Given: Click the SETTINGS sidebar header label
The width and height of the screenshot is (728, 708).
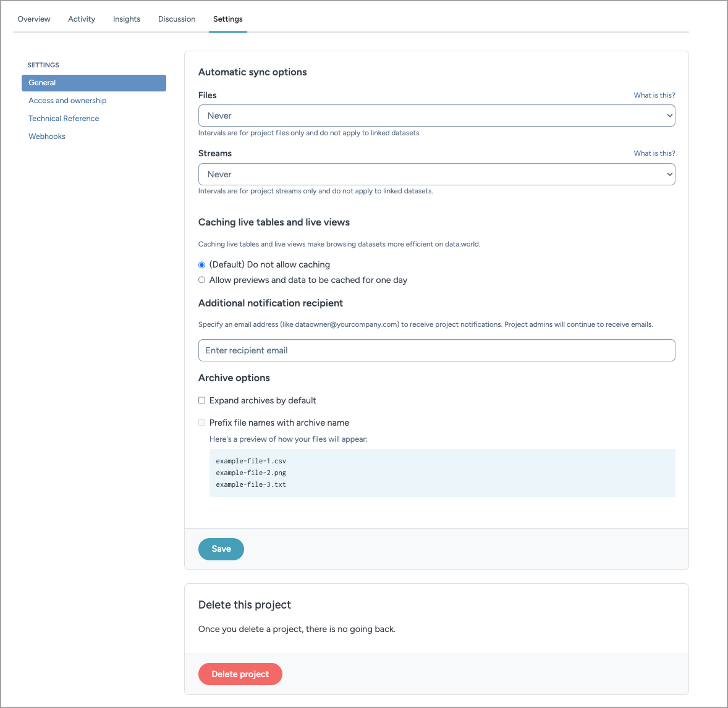Looking at the screenshot, I should point(43,65).
